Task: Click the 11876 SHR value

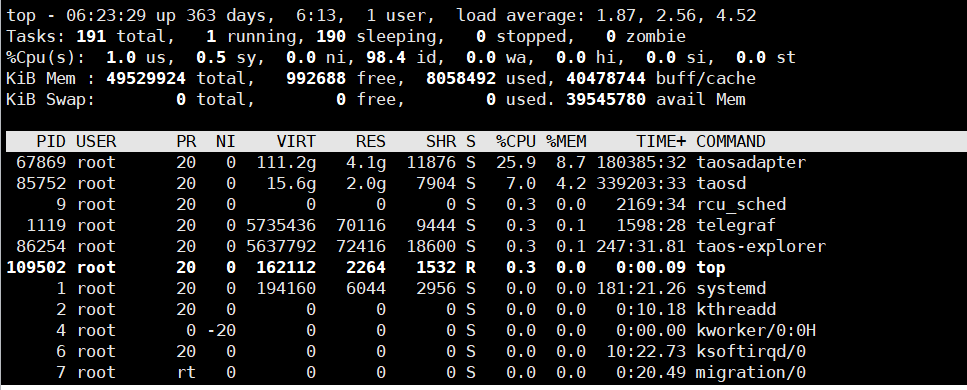Action: tap(431, 163)
